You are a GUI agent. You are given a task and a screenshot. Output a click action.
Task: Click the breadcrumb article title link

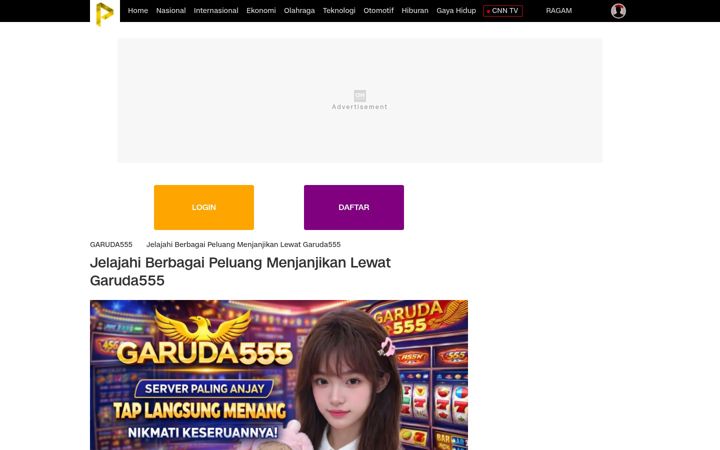[x=243, y=244]
